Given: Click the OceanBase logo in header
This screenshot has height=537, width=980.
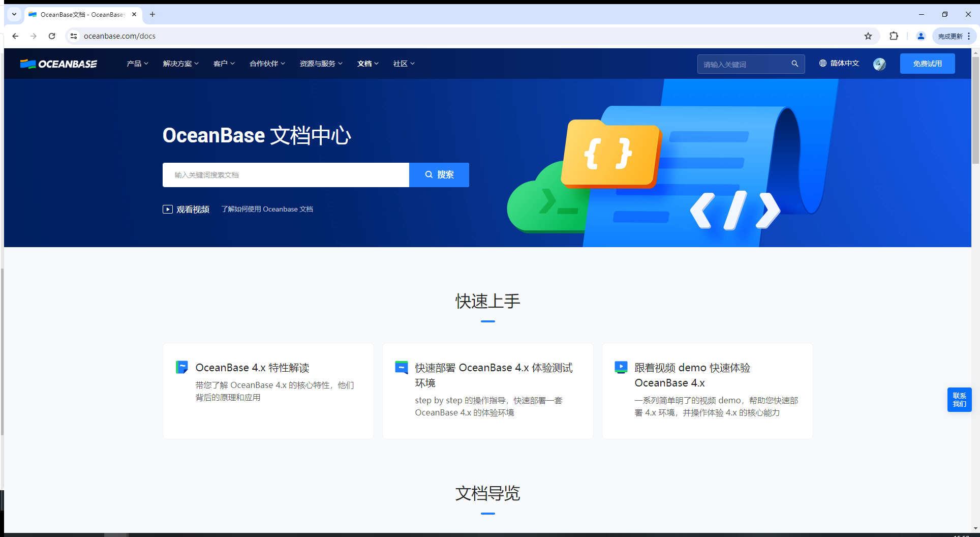Looking at the screenshot, I should (58, 64).
